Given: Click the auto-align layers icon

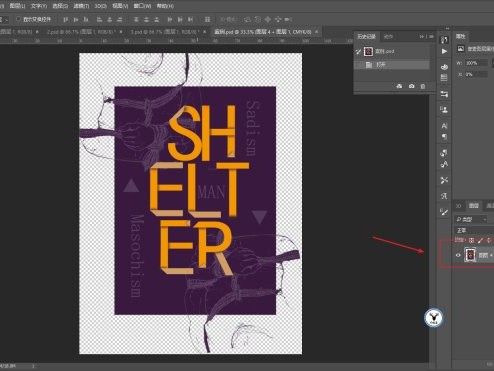Looking at the screenshot, I should (207, 20).
